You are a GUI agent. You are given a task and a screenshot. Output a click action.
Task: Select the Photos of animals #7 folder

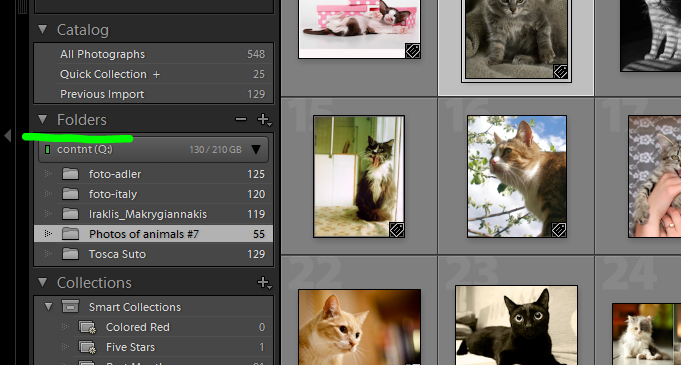153,234
